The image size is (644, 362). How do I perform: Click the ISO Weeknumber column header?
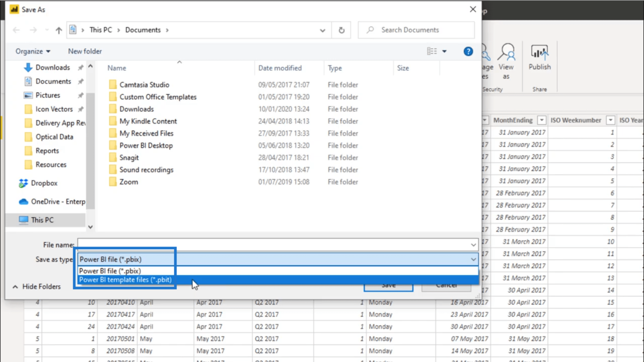(576, 120)
